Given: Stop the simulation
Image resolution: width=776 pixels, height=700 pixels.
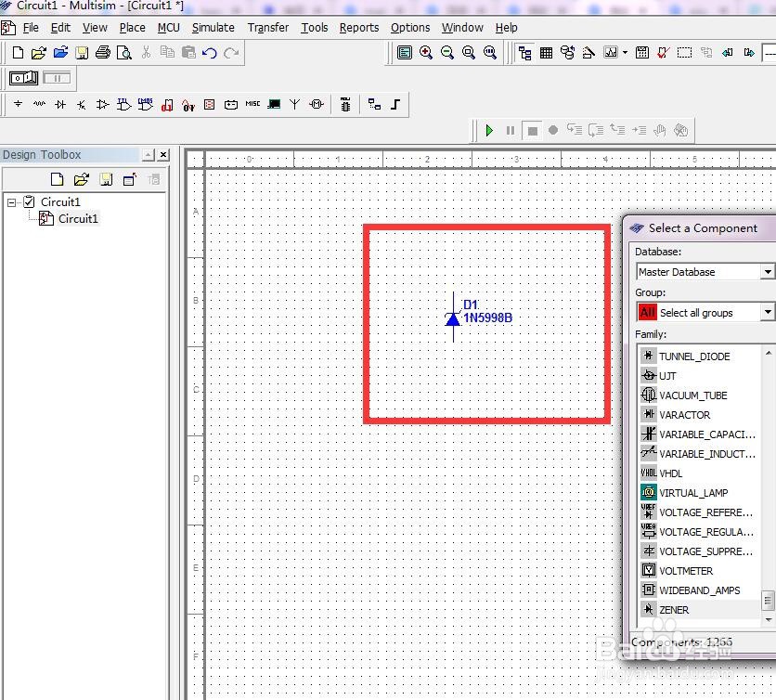Looking at the screenshot, I should tap(533, 131).
